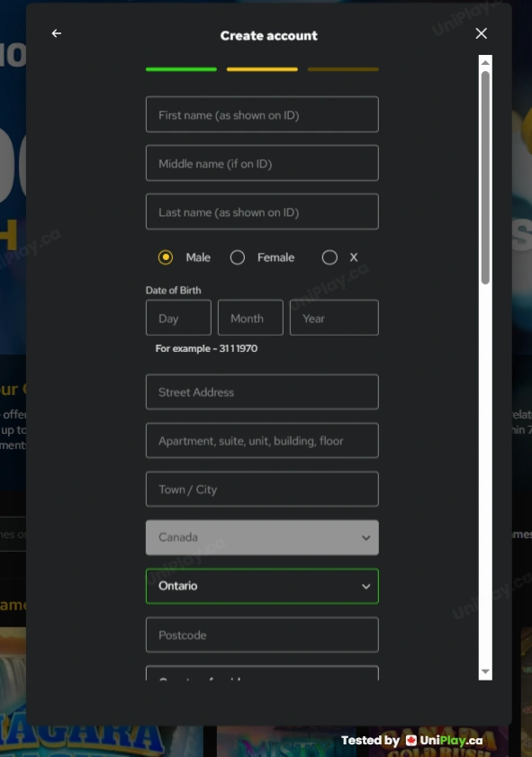The height and width of the screenshot is (757, 532).
Task: Choose the X gender radio option
Action: 329,257
